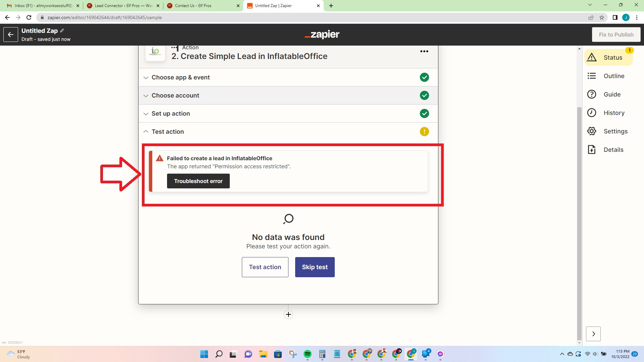Click the Troubleshoot error button
The image size is (644, 362).
pyautogui.click(x=198, y=181)
